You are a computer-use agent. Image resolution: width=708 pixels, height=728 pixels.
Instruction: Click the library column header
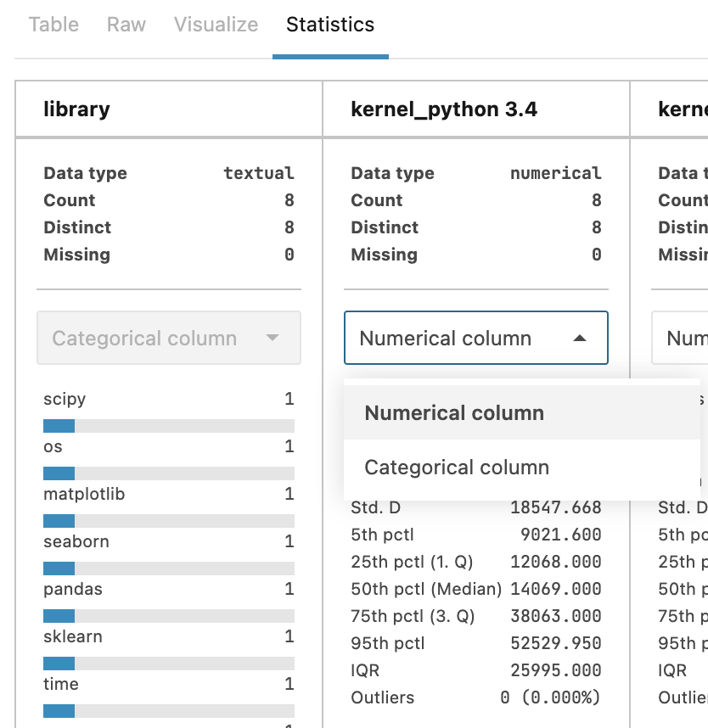tap(76, 109)
